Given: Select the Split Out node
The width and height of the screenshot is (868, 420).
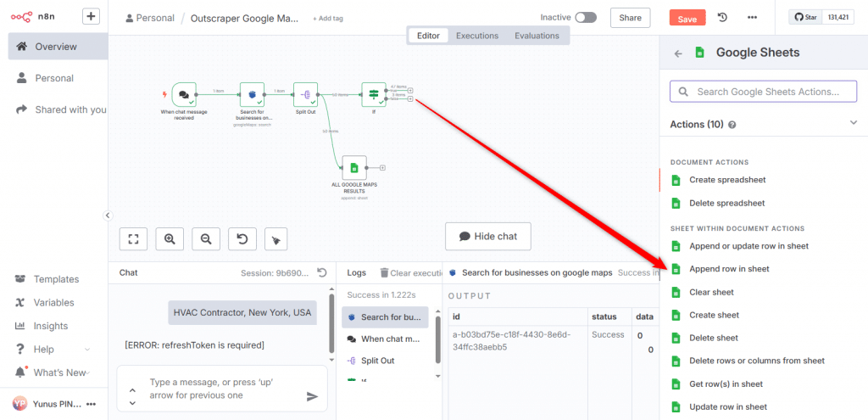Looking at the screenshot, I should pyautogui.click(x=305, y=95).
